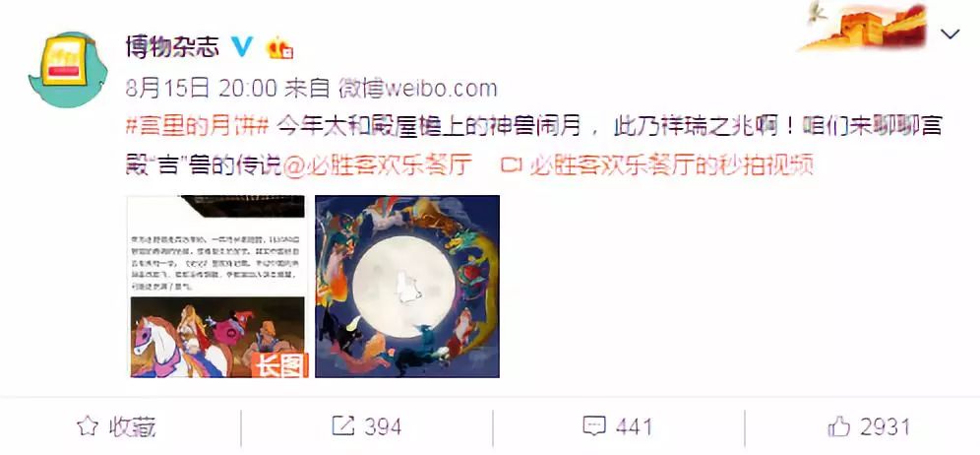
Task: Click the video icon before 秒拍视频 link
Action: [x=513, y=165]
